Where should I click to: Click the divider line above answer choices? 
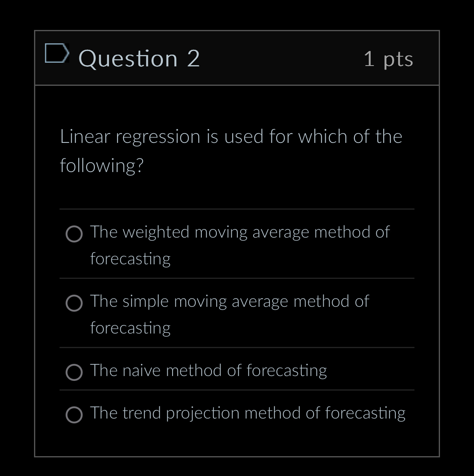pyautogui.click(x=237, y=209)
